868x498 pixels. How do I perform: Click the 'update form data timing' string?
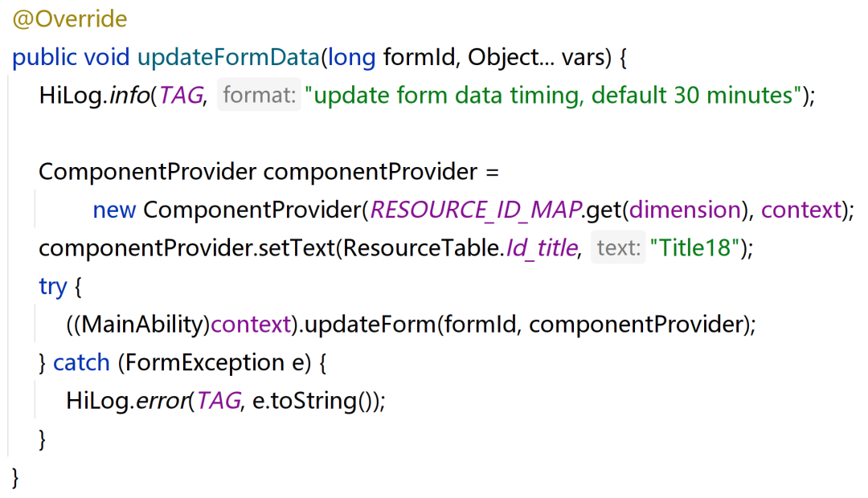554,96
